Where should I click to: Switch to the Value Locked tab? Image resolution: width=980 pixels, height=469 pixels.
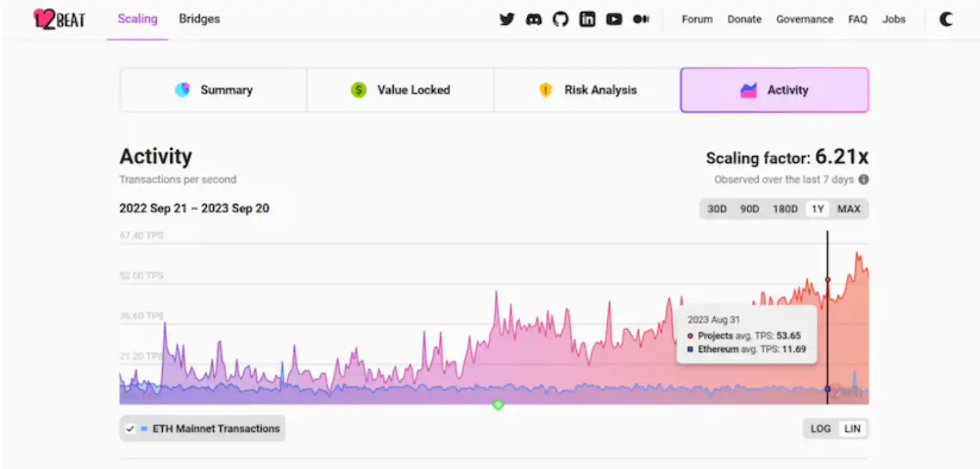click(x=400, y=90)
